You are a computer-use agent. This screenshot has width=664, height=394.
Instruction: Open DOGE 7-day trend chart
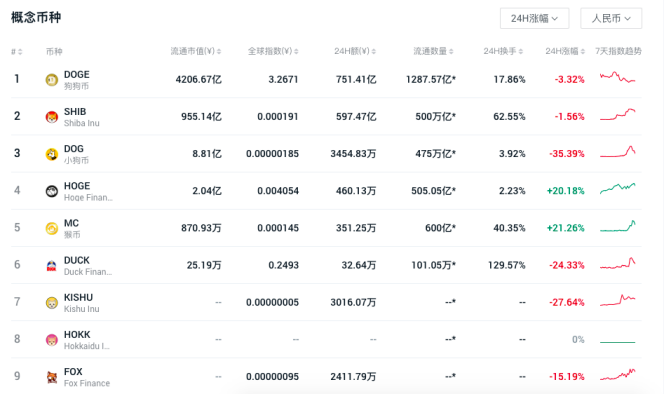[617, 78]
